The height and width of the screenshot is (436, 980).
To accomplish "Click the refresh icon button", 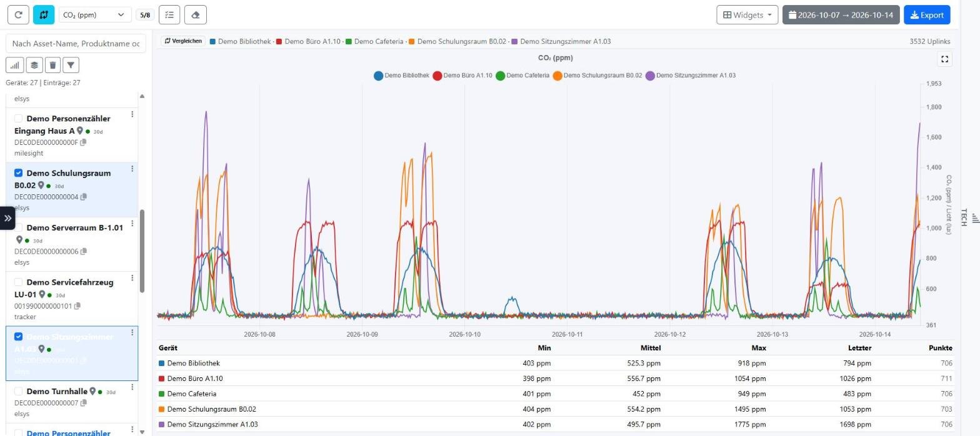I will point(18,15).
